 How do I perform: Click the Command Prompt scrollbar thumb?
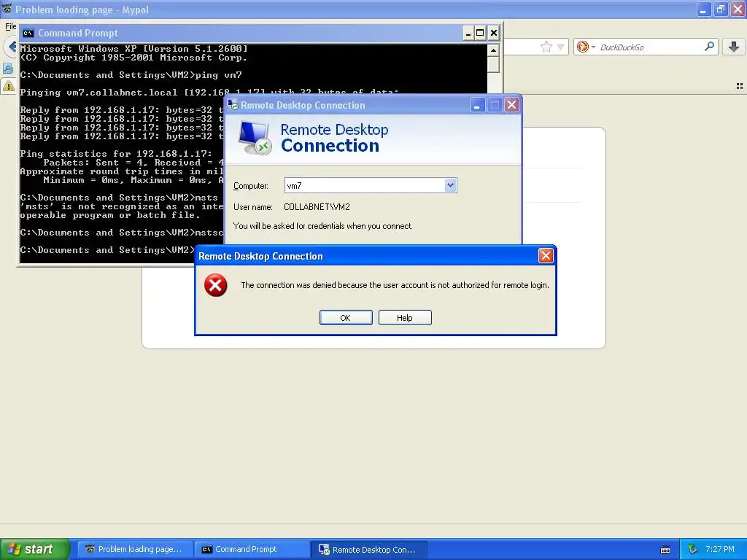494,65
